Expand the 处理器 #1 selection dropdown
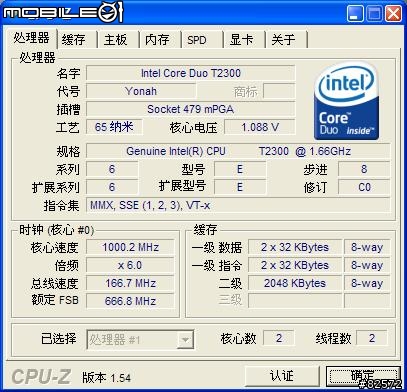The height and width of the screenshot is (392, 407). [185, 340]
